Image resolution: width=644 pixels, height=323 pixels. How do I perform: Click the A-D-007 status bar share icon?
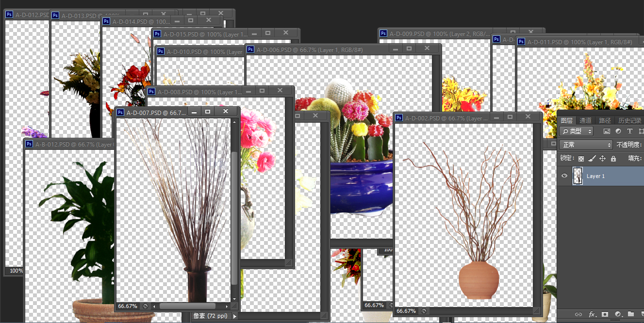[145, 307]
